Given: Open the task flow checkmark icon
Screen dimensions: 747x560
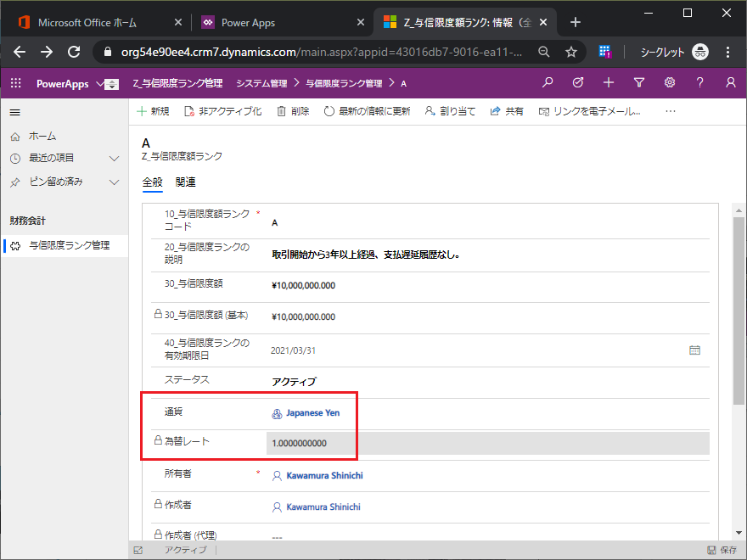Looking at the screenshot, I should tap(578, 83).
